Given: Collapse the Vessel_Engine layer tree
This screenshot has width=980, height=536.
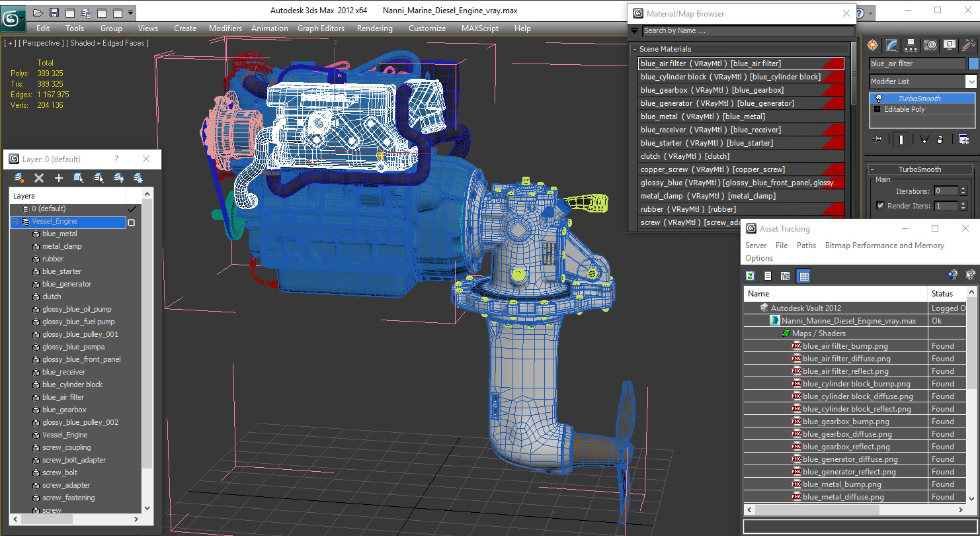Looking at the screenshot, I should point(15,222).
